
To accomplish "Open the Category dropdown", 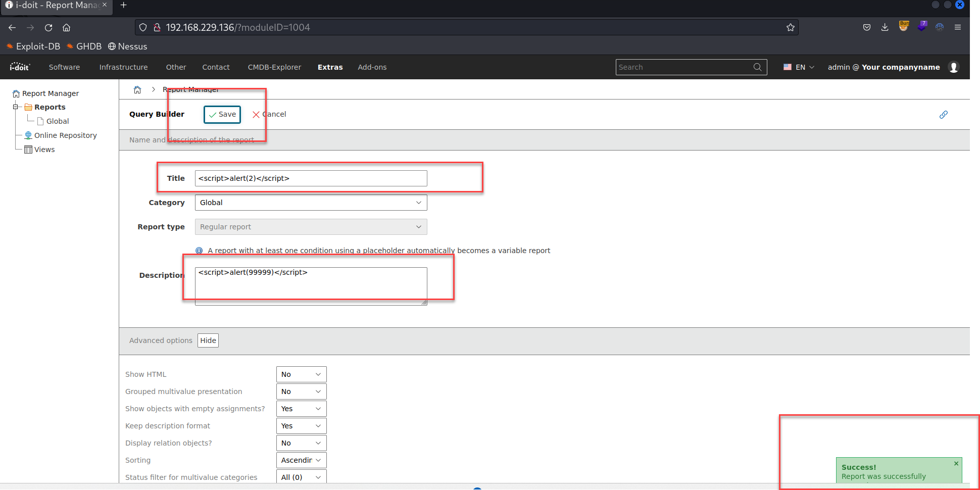I will coord(311,203).
